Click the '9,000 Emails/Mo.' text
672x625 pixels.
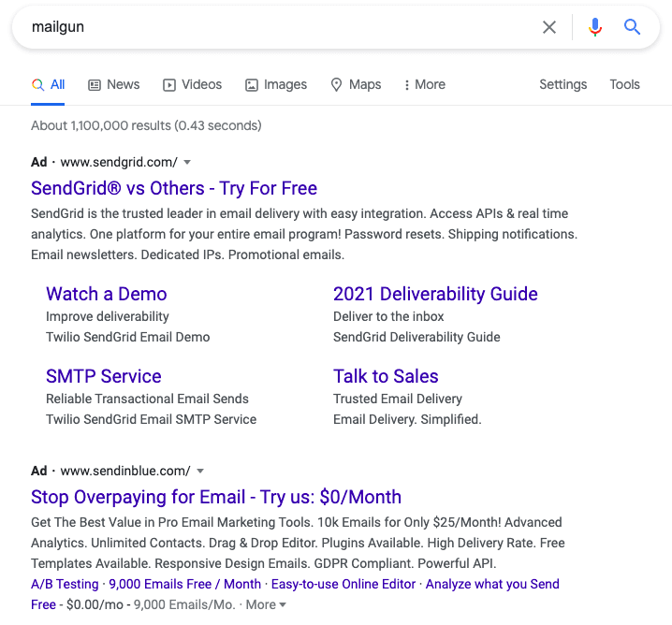pyautogui.click(x=184, y=604)
